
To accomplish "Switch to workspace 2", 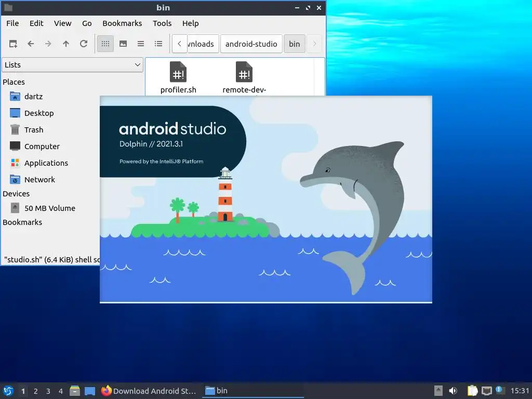I will pos(36,391).
